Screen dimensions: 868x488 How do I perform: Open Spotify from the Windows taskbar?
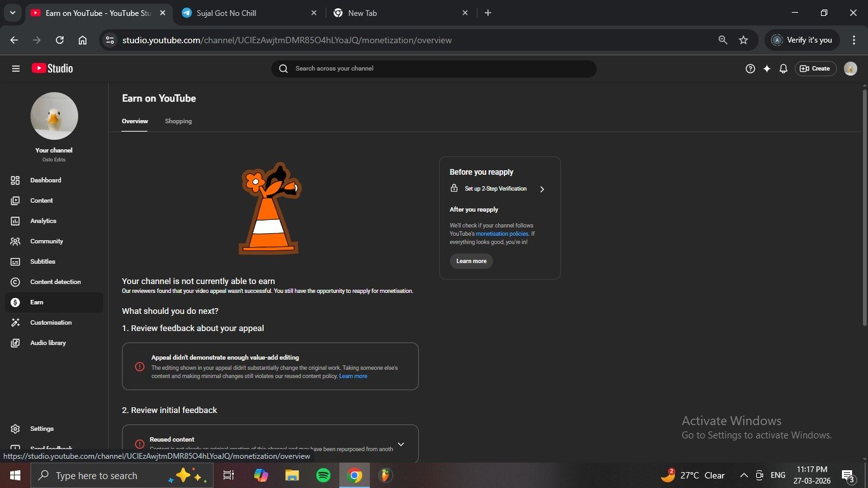click(x=323, y=475)
